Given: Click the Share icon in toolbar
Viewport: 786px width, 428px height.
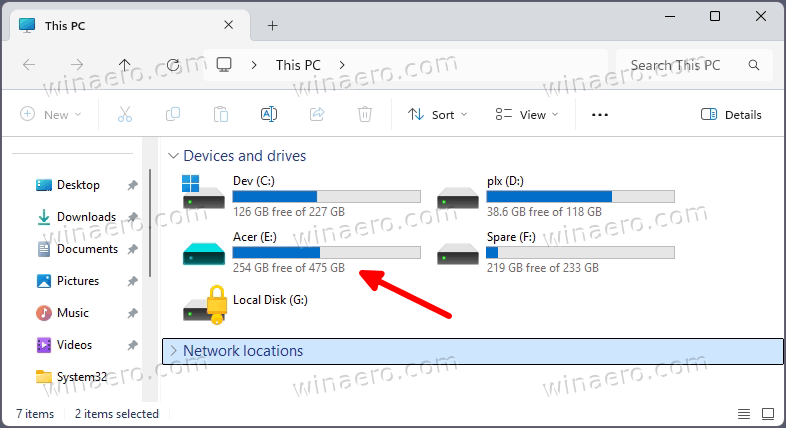Looking at the screenshot, I should click(x=317, y=114).
